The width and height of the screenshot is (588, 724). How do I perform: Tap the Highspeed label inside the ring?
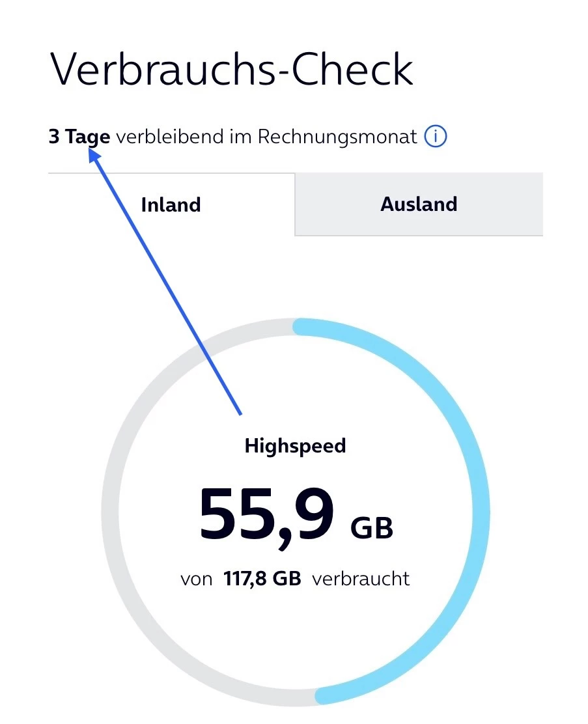(295, 446)
